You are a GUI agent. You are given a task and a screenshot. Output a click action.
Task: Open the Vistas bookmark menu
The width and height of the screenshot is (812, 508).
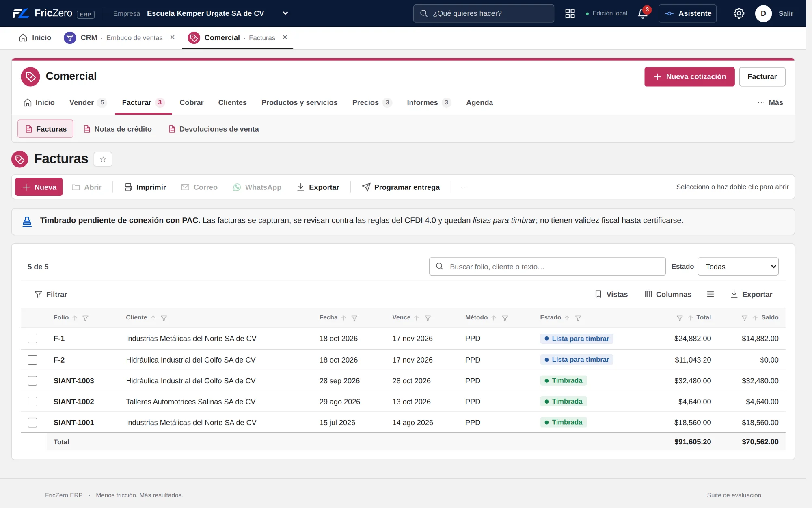(x=611, y=294)
